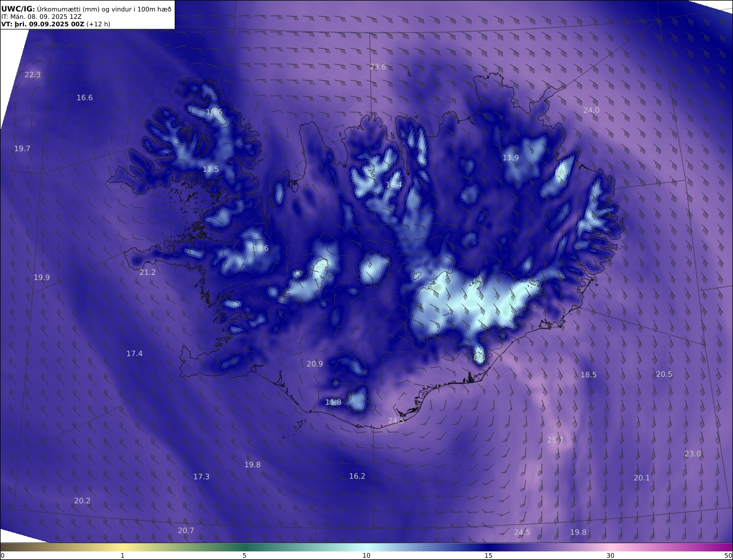Click the 17.4 value on the map
This screenshot has height=560, width=733.
[x=135, y=353]
